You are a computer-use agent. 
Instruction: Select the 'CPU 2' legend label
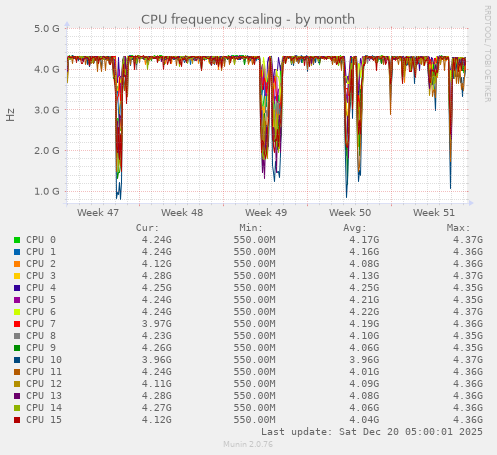pos(41,264)
